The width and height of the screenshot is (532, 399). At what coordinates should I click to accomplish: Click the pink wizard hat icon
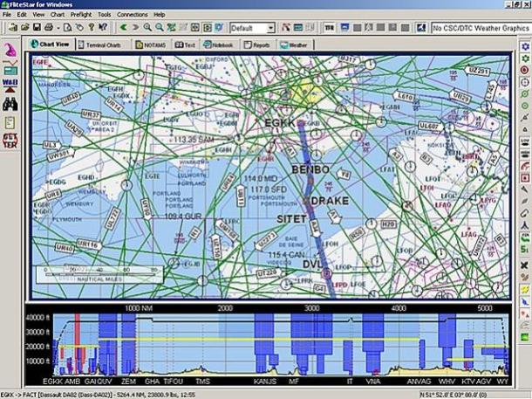10,51
